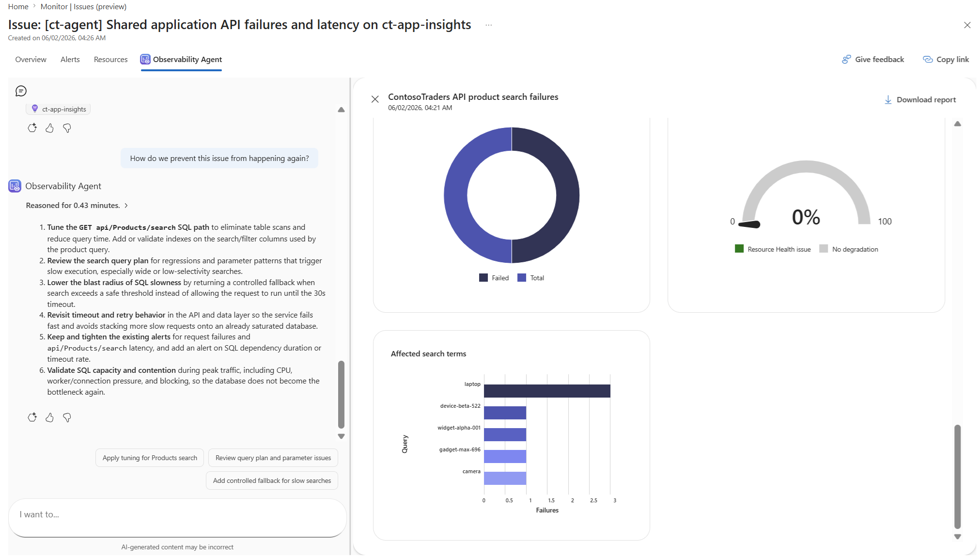This screenshot has height=560, width=980.
Task: Click the chat scroll down arrow
Action: point(341,436)
